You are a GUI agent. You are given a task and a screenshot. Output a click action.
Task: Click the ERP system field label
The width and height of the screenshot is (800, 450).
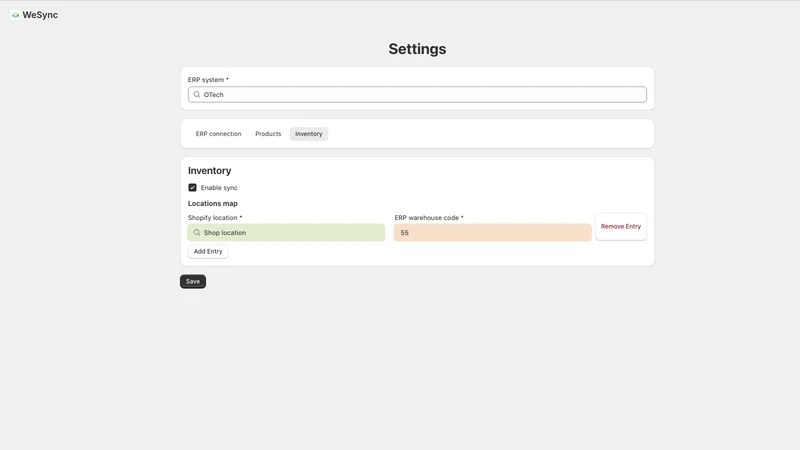(x=208, y=80)
